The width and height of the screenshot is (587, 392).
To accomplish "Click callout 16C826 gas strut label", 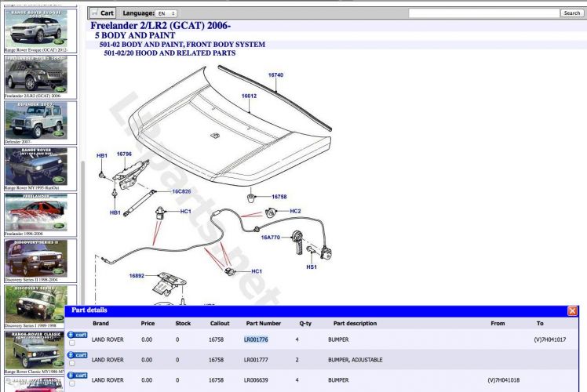I will point(181,191).
